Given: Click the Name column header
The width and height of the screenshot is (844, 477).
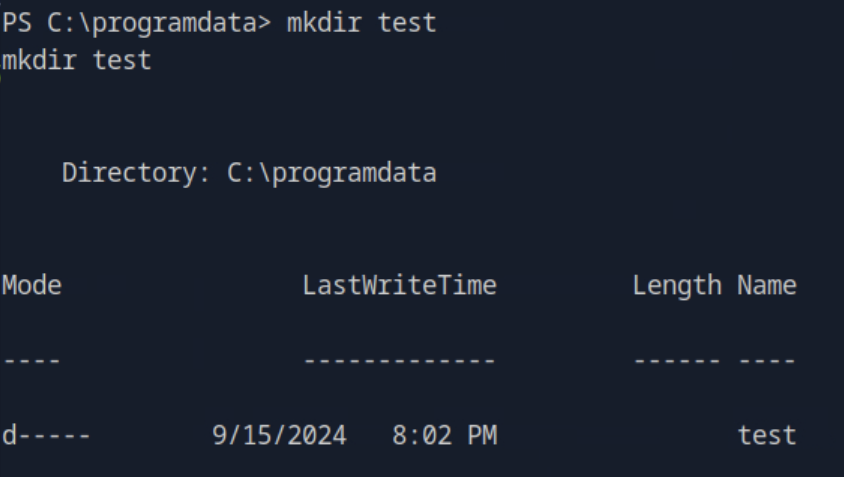Looking at the screenshot, I should pyautogui.click(x=767, y=286).
